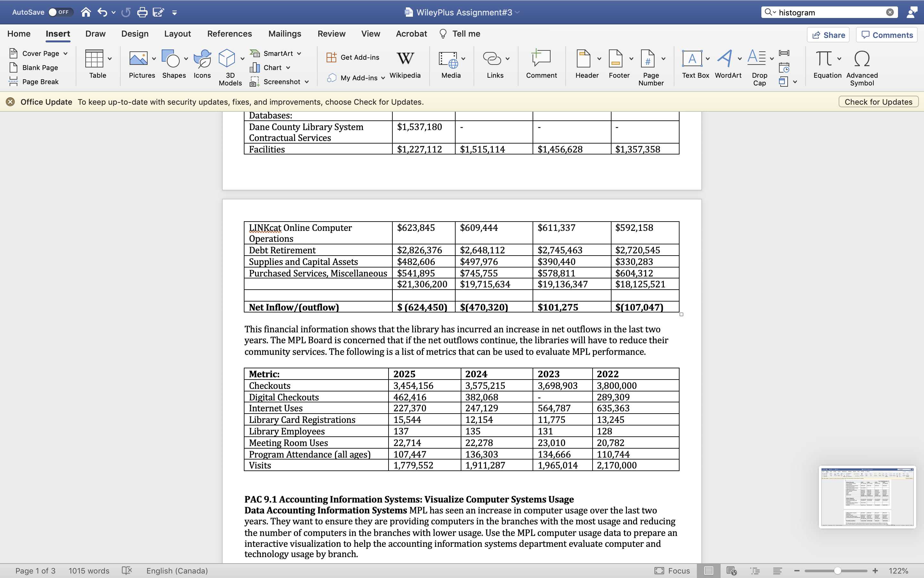The width and height of the screenshot is (924, 578).
Task: Click the table resize handle below Net Inflow row
Action: coord(681,314)
